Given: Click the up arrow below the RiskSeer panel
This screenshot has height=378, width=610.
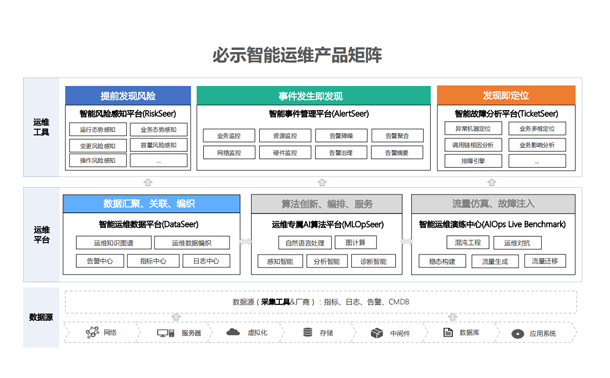Looking at the screenshot, I should [148, 182].
